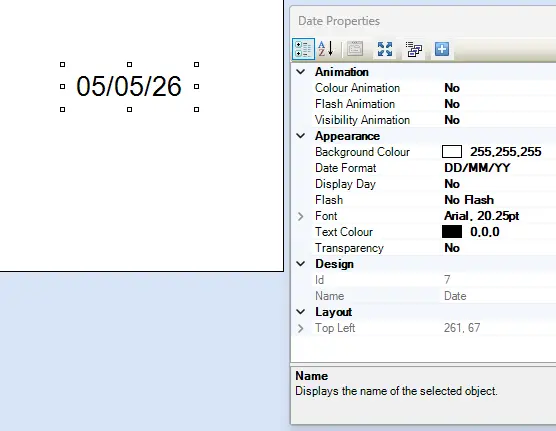Expand the Top Left property row

[x=301, y=328]
